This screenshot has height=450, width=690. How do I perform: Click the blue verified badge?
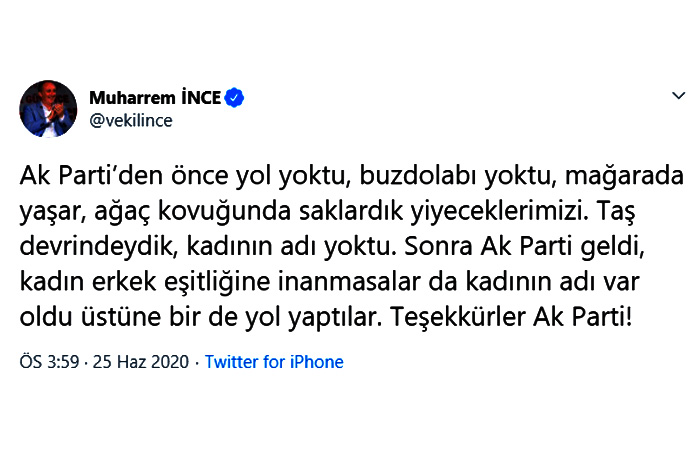click(x=236, y=98)
